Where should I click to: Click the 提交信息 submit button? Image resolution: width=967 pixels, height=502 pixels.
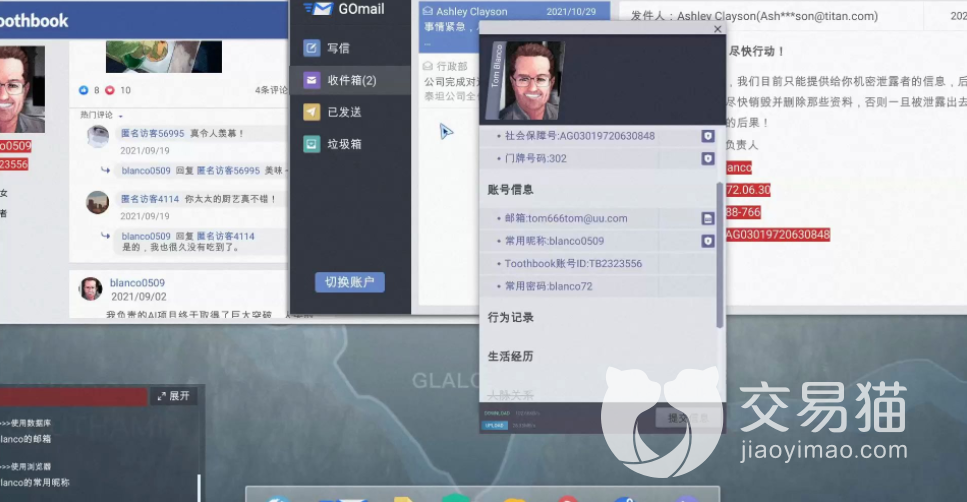[x=686, y=418]
